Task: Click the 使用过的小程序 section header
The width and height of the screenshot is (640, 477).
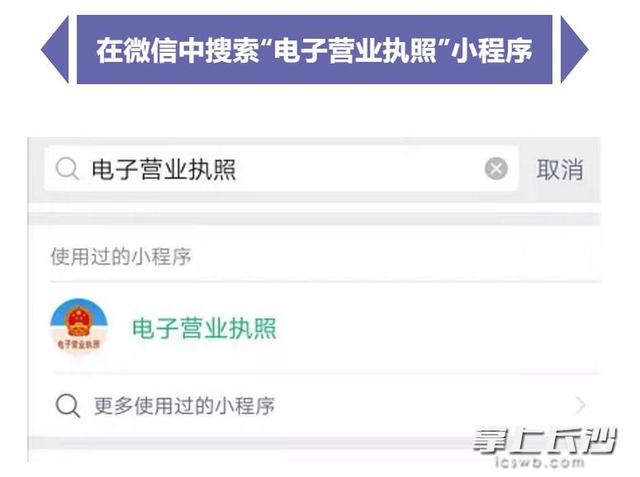Action: [x=120, y=257]
